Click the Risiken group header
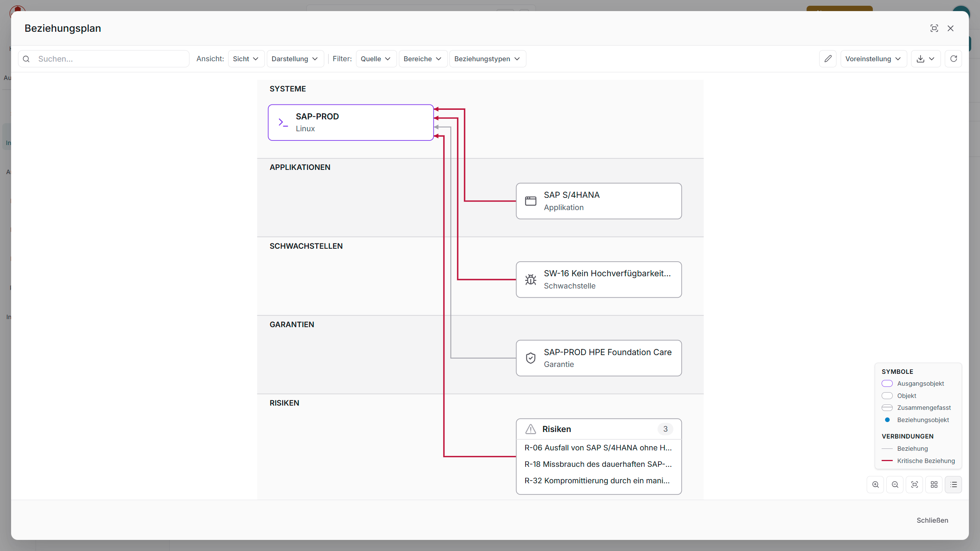The width and height of the screenshot is (980, 551). 599,429
